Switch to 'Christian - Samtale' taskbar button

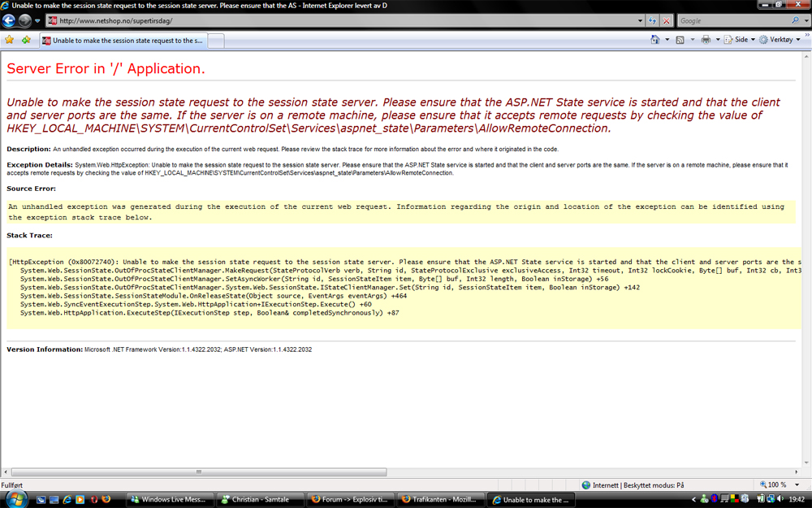(x=260, y=500)
